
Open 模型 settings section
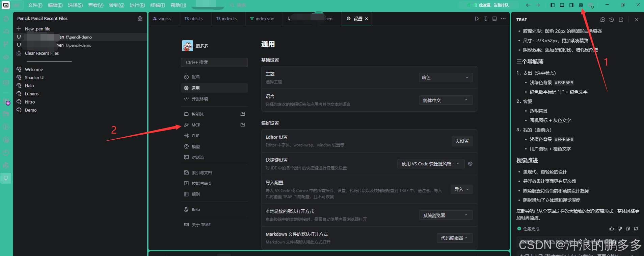pyautogui.click(x=214, y=146)
